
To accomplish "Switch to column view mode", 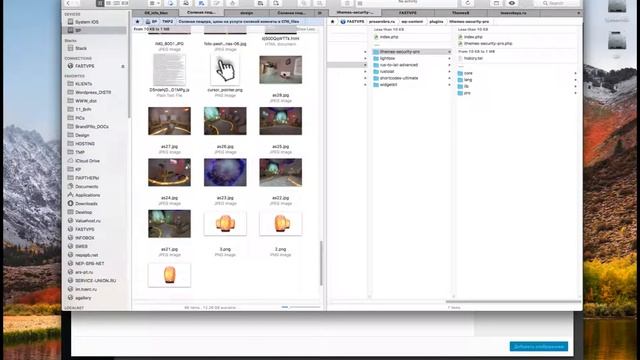I will (117, 3).
